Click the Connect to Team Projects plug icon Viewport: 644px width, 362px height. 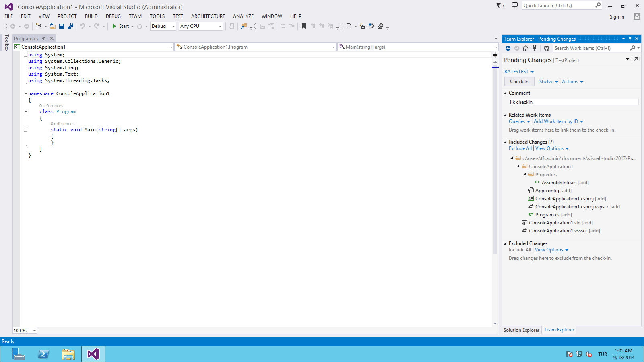[535, 48]
